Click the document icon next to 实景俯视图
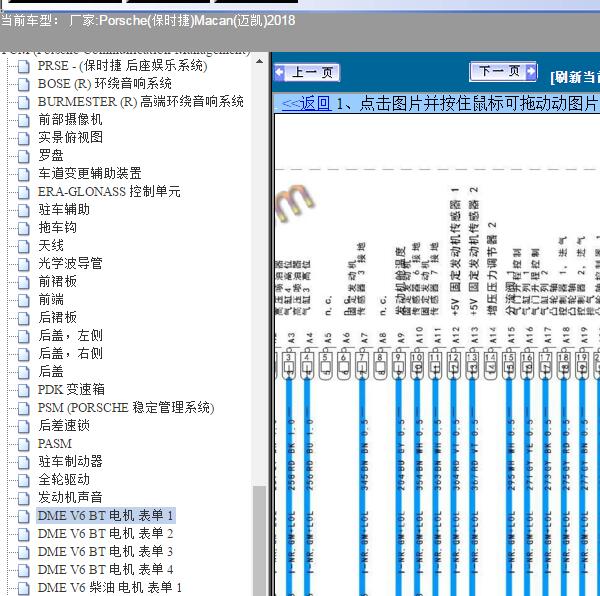Viewport: 600px width, 596px height. [x=23, y=138]
